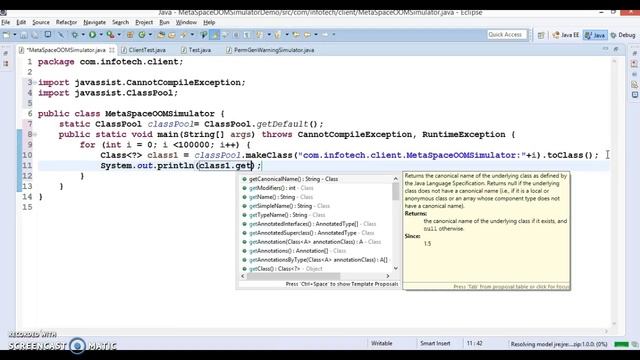Viewport: 640px width, 360px height.
Task: Open the Source menu
Action: pos(41,22)
